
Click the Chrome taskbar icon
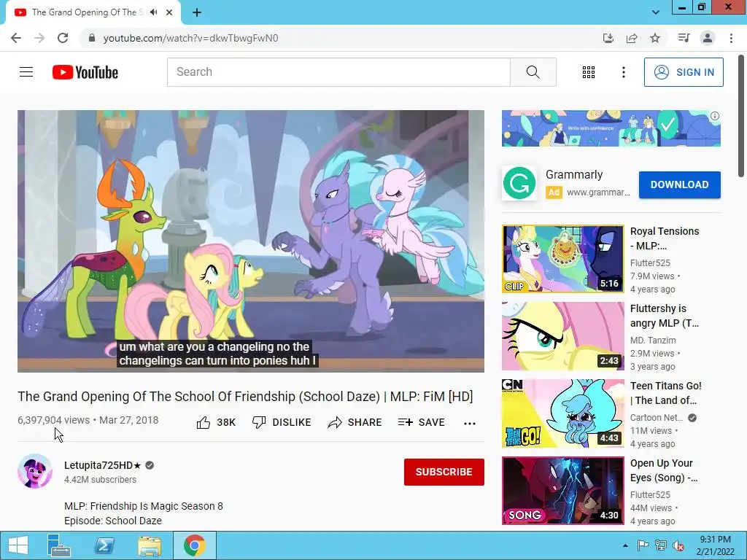194,545
